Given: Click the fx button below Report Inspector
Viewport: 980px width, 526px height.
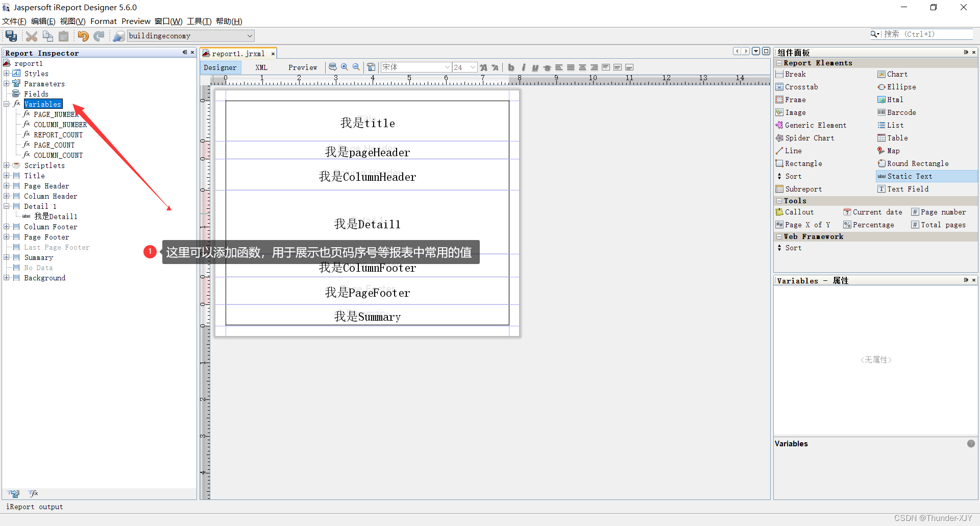Looking at the screenshot, I should 34,493.
